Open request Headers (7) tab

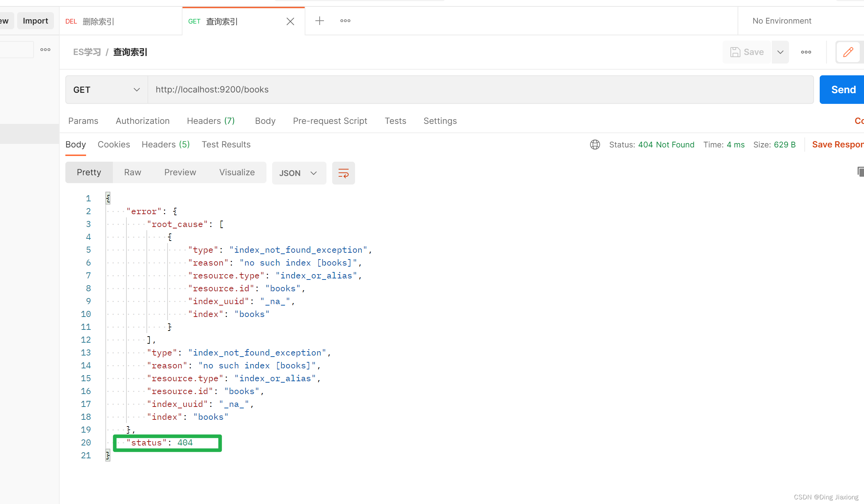tap(211, 121)
